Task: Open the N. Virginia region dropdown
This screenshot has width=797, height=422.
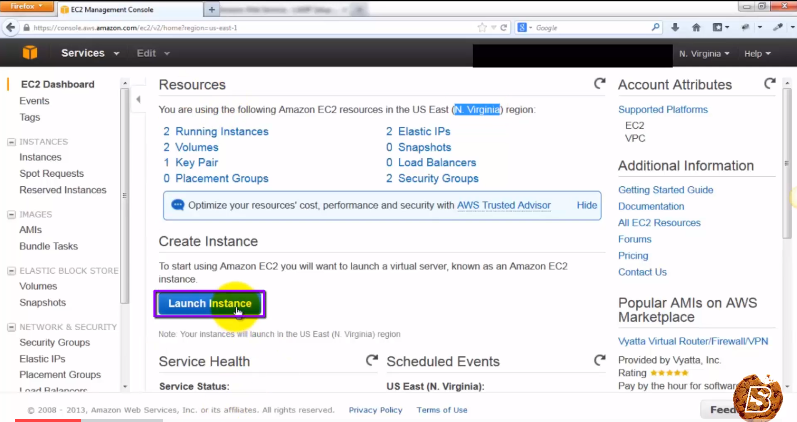Action: 704,53
